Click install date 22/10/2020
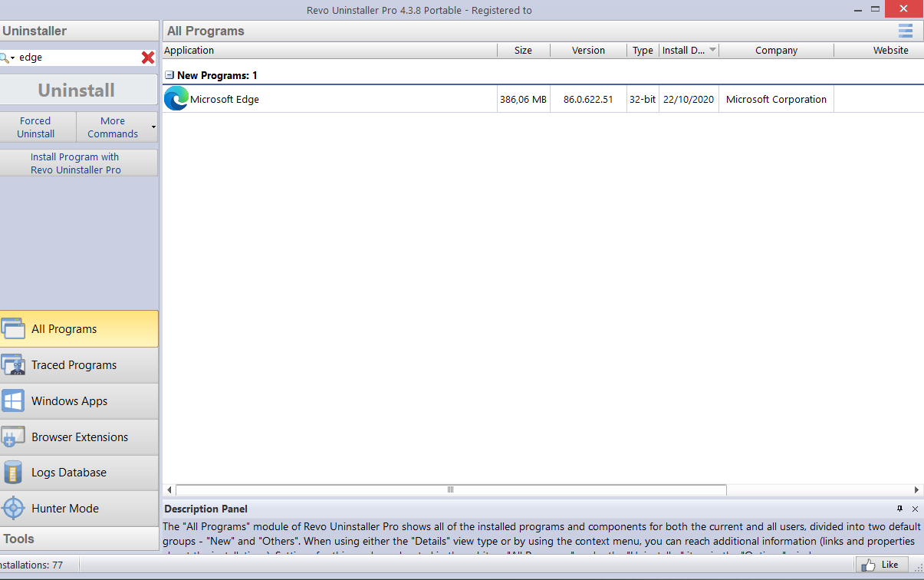This screenshot has height=580, width=924. (689, 99)
